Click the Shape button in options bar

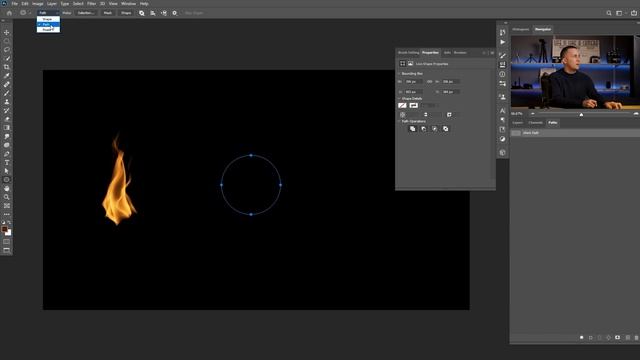[126, 13]
